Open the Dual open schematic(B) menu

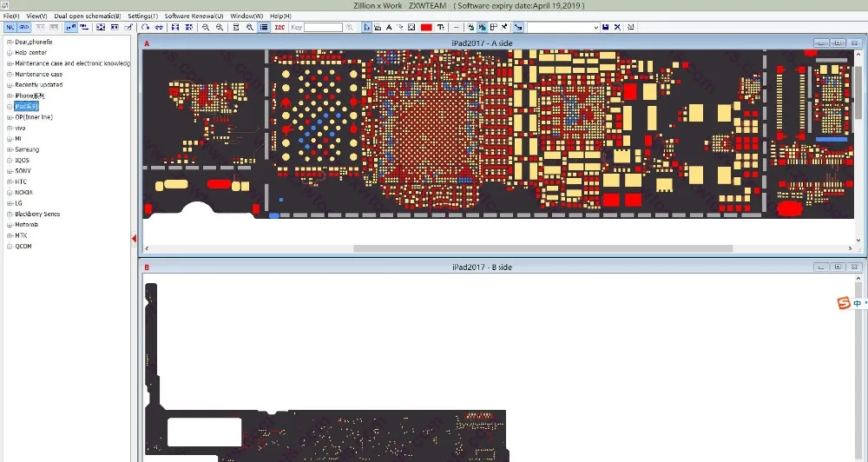click(88, 16)
